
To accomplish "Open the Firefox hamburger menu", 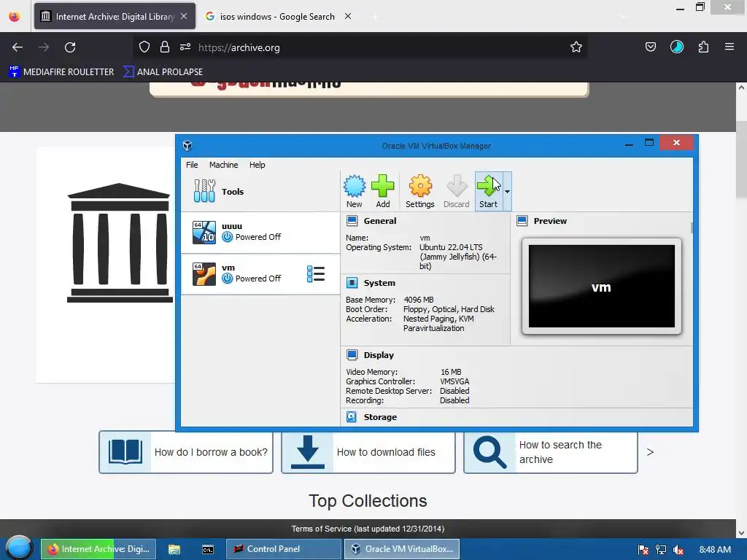I will click(729, 47).
